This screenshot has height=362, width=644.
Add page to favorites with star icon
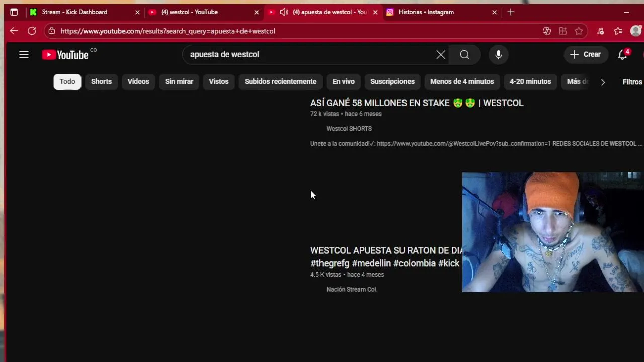579,31
